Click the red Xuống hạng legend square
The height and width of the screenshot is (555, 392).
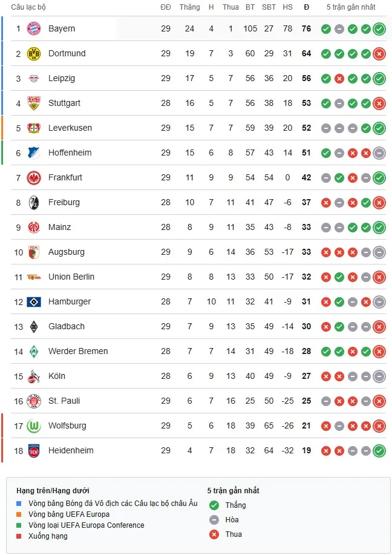(18, 536)
